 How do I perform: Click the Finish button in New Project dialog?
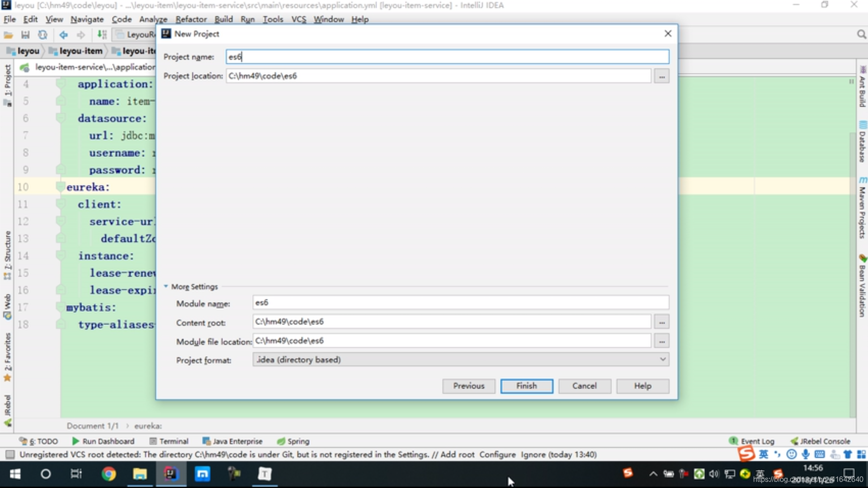(526, 386)
